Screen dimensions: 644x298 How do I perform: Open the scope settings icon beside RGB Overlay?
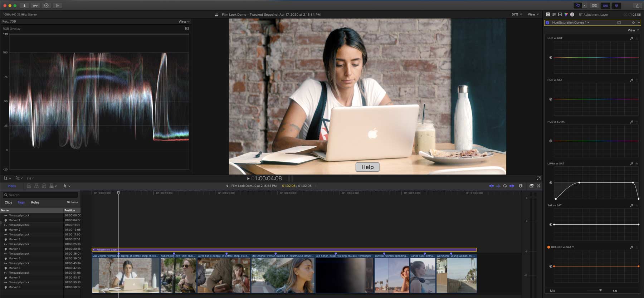point(187,29)
